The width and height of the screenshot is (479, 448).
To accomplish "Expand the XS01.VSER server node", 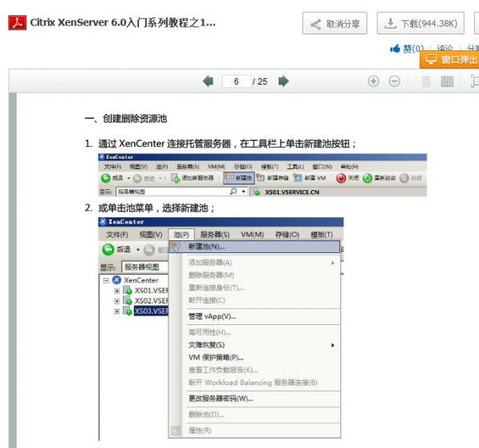I will click(x=117, y=291).
